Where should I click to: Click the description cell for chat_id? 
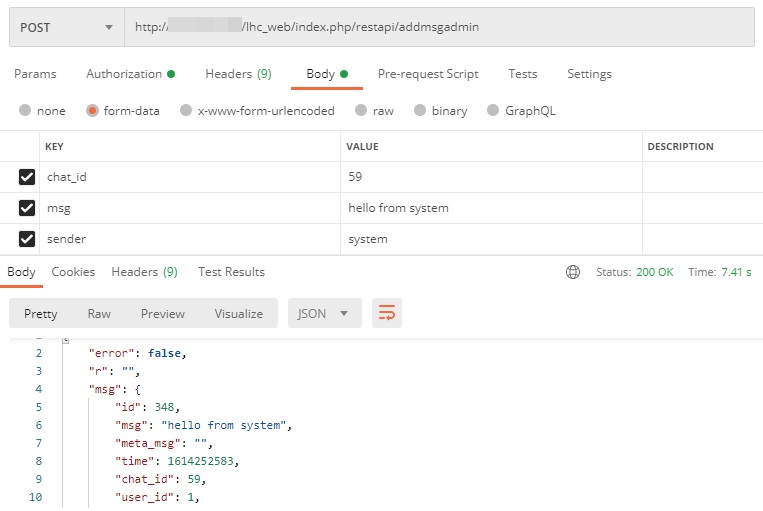click(703, 177)
